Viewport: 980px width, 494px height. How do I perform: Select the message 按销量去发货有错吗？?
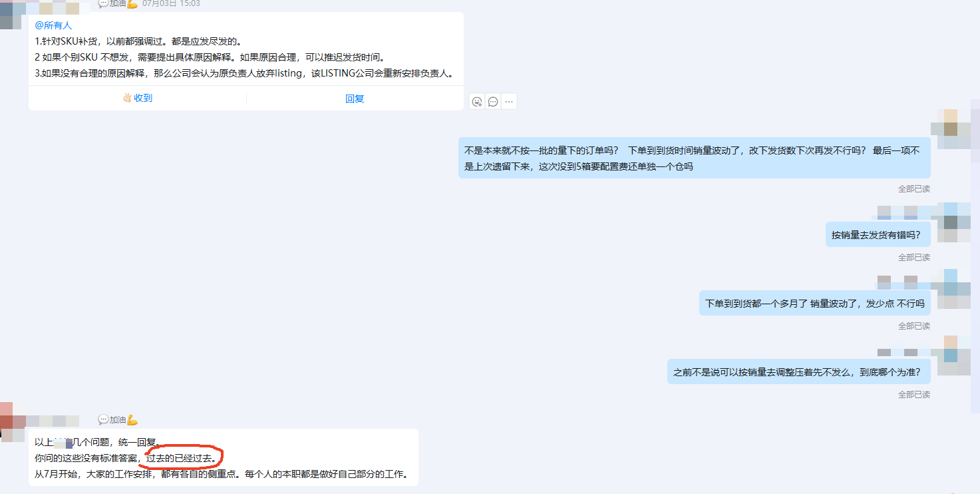tap(878, 234)
